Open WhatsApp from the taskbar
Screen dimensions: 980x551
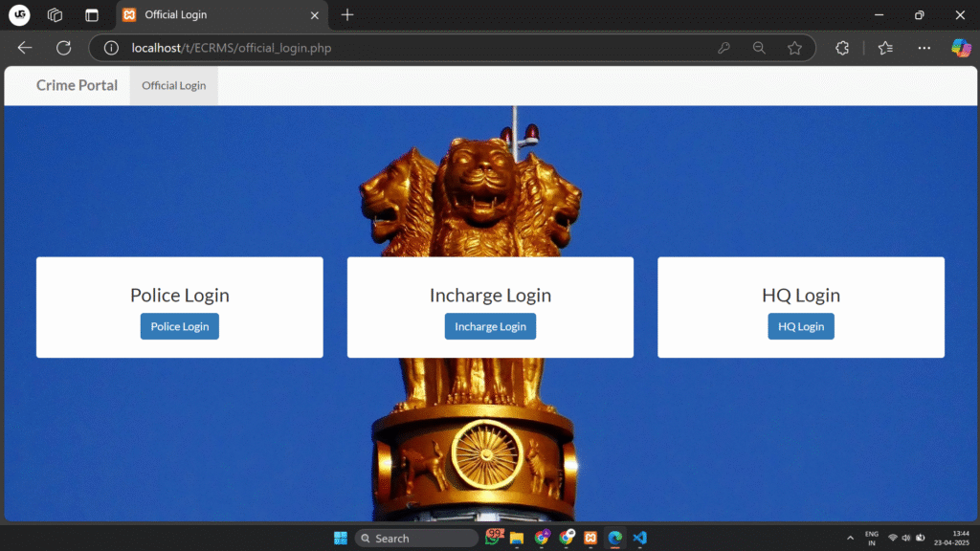click(x=494, y=538)
